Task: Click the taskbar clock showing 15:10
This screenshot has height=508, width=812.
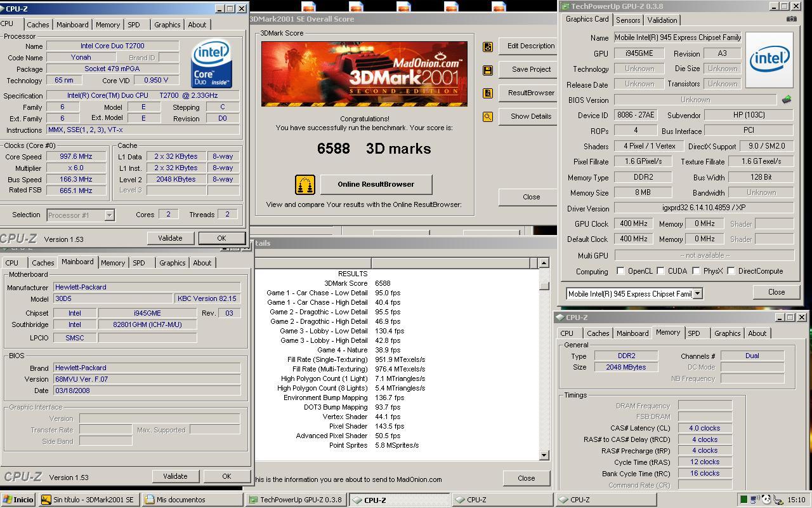Action: (x=796, y=500)
